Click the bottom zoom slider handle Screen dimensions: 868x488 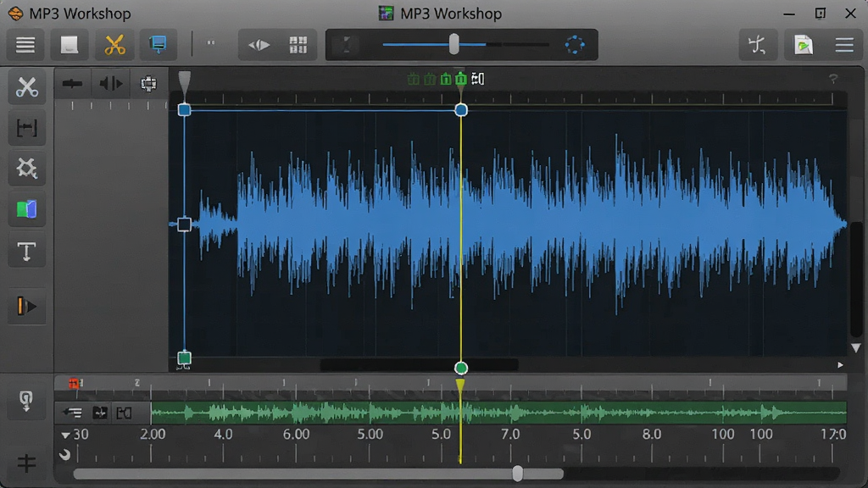(x=518, y=474)
